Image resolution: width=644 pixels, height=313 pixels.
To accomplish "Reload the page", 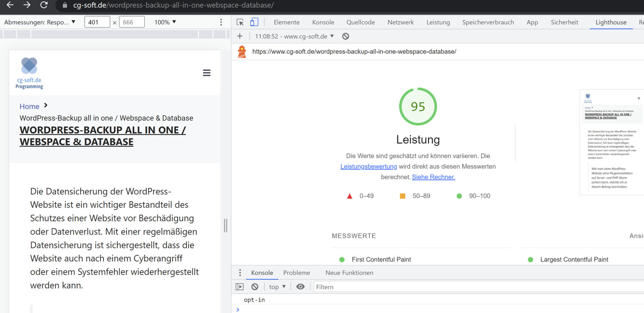I will click(x=44, y=5).
